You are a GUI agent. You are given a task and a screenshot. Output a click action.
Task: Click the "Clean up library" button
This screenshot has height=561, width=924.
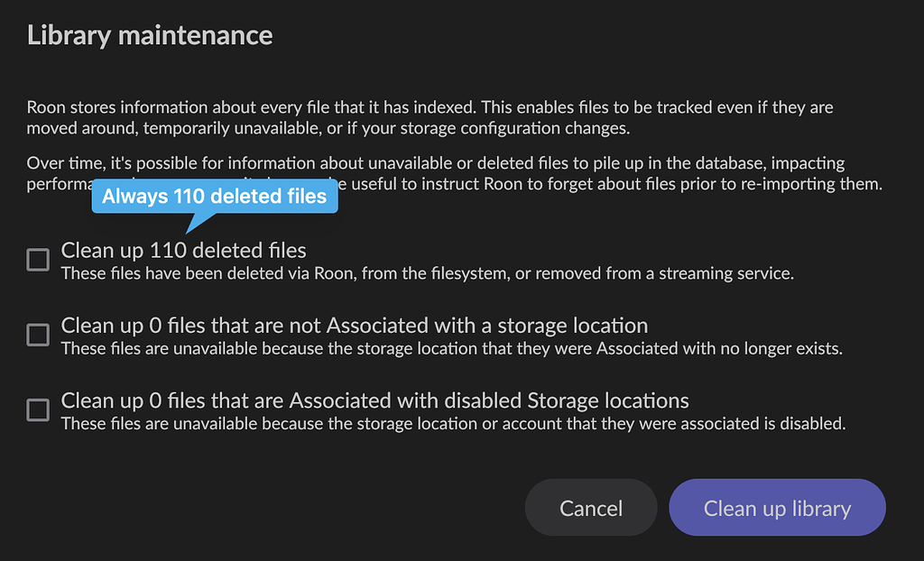click(x=777, y=508)
